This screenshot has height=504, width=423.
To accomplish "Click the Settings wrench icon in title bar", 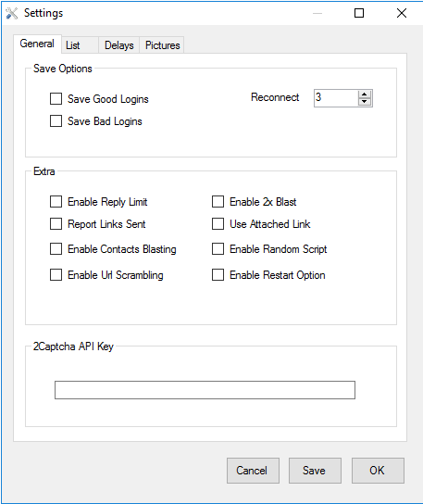I will 12,13.
